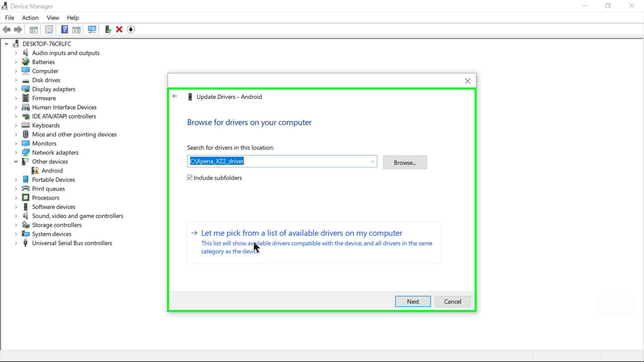The width and height of the screenshot is (644, 362).
Task: Select the Software devices tree item
Action: pyautogui.click(x=54, y=207)
